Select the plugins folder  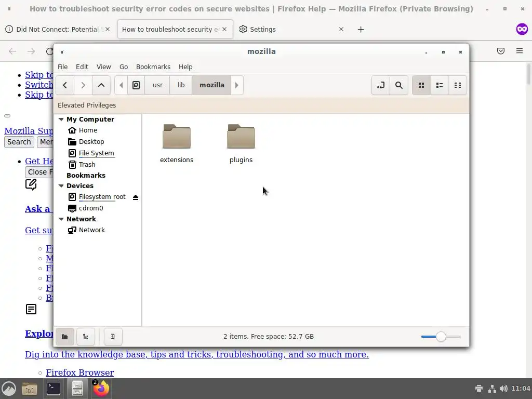click(241, 143)
